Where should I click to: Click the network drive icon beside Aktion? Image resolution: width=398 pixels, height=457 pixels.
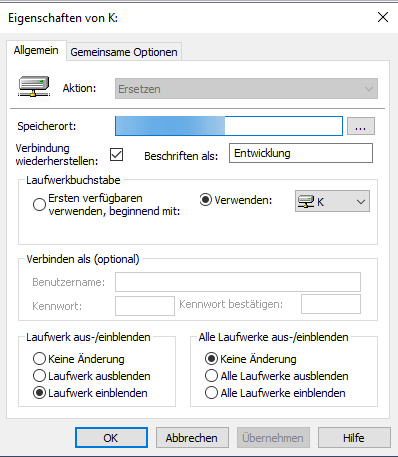[x=34, y=86]
